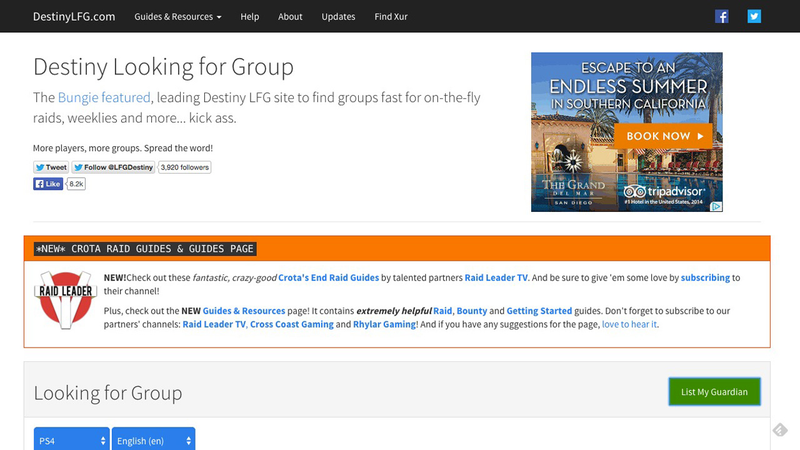Click 'More players, more groups' text
Screen dimensions: 800x450
pyautogui.click(x=123, y=148)
